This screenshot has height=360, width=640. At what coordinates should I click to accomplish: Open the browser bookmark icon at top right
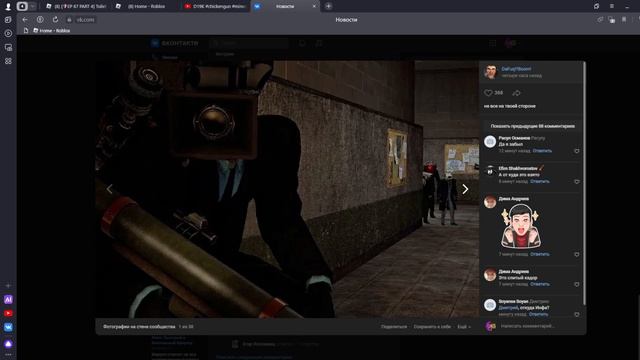(624, 20)
